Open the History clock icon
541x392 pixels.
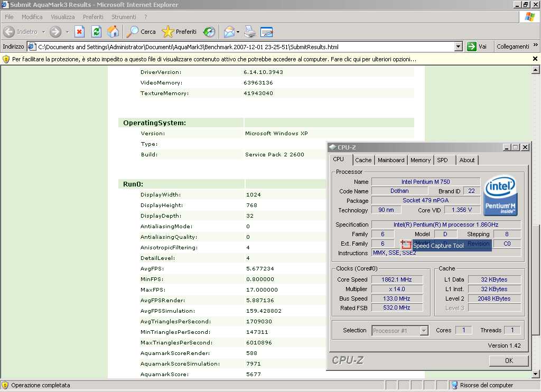coord(209,32)
